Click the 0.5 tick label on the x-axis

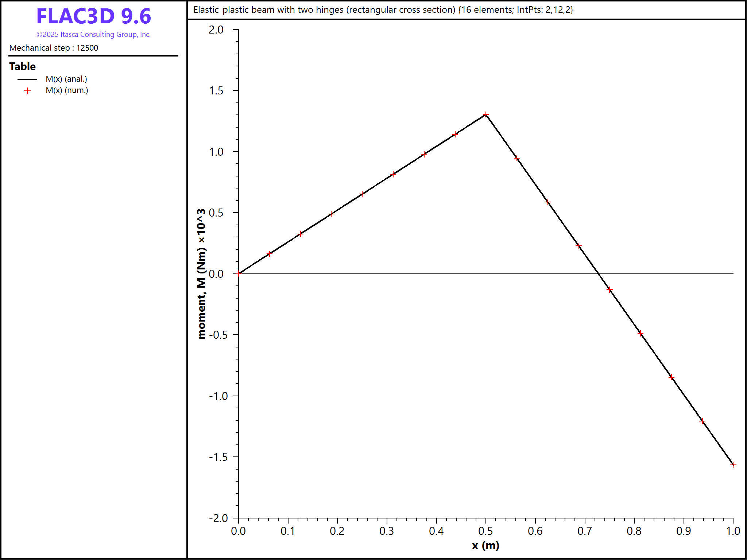485,531
